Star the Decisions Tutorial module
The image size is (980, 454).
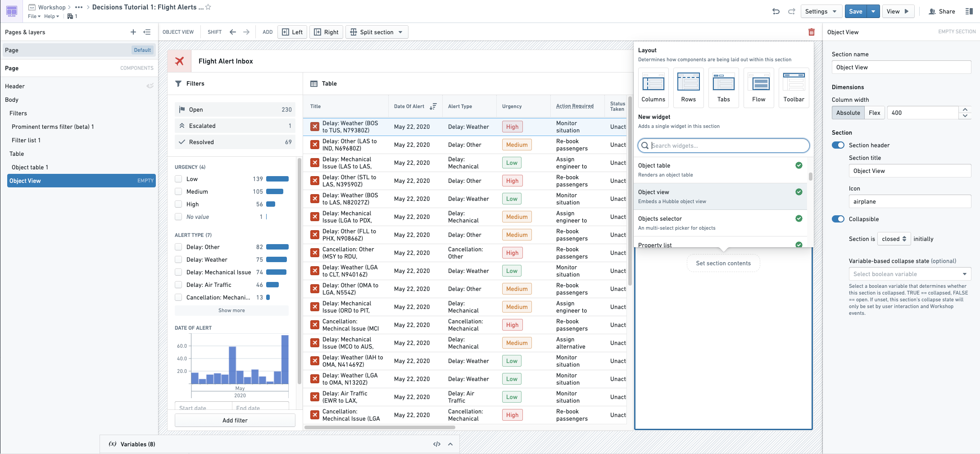(x=208, y=7)
